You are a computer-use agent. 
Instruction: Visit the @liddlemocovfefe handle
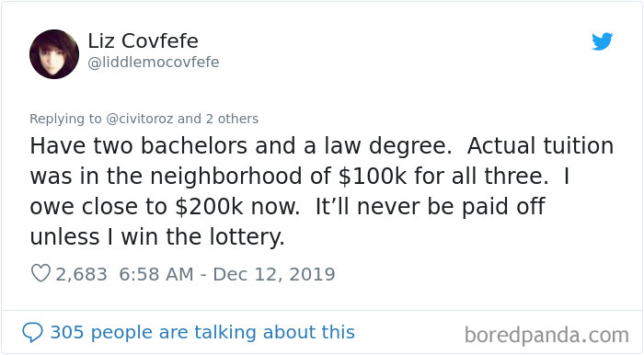154,63
